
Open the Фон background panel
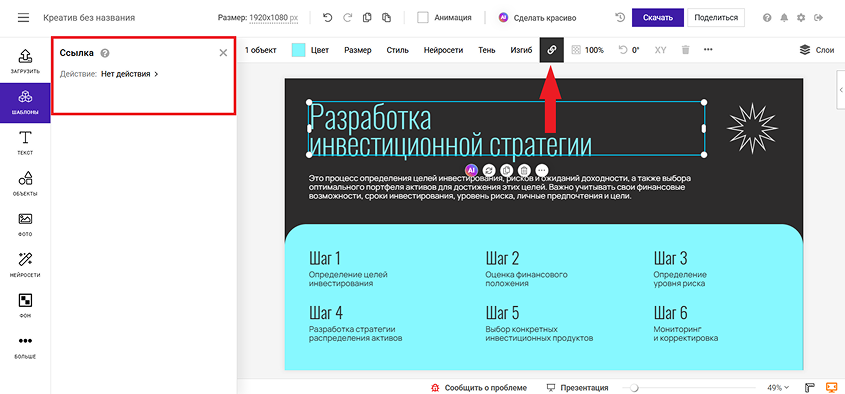pyautogui.click(x=25, y=306)
